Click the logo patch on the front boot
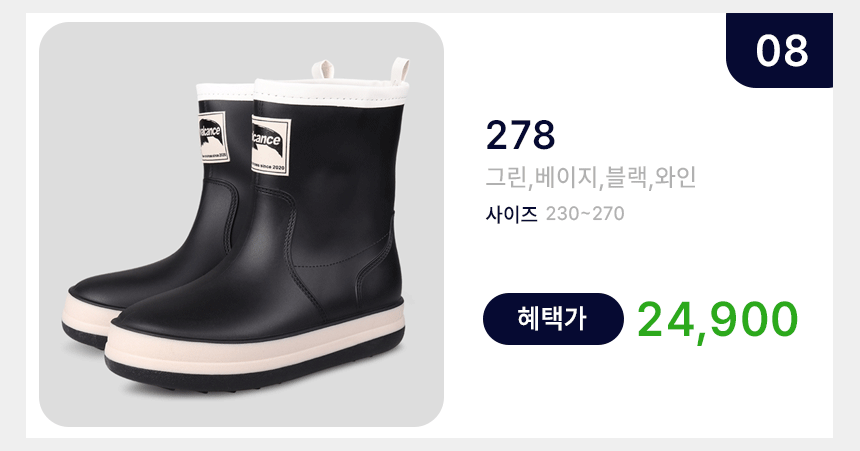 pyautogui.click(x=270, y=145)
